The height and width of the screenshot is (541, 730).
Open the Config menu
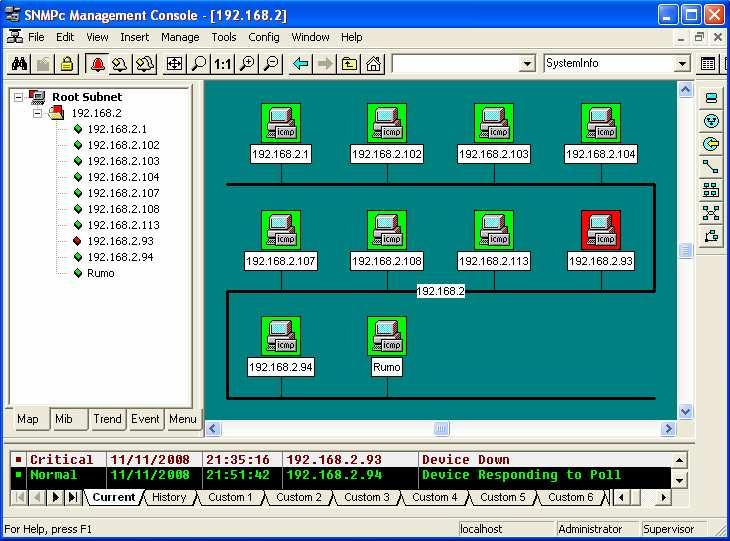[x=264, y=37]
